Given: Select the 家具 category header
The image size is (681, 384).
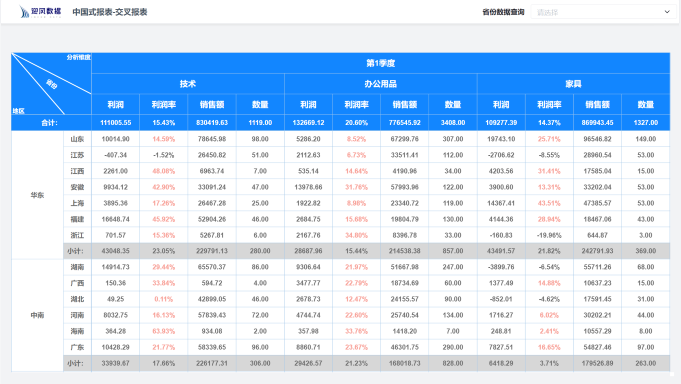Looking at the screenshot, I should click(573, 84).
